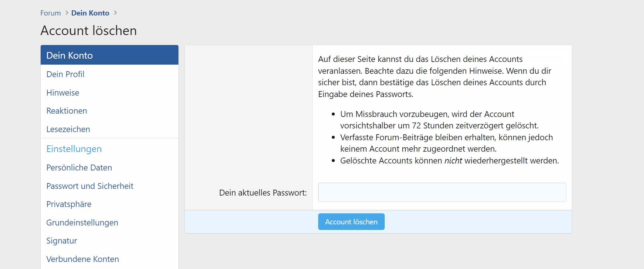The height and width of the screenshot is (269, 644).
Task: Open the bold Dein Konto breadcrumb link
Action: pos(90,13)
